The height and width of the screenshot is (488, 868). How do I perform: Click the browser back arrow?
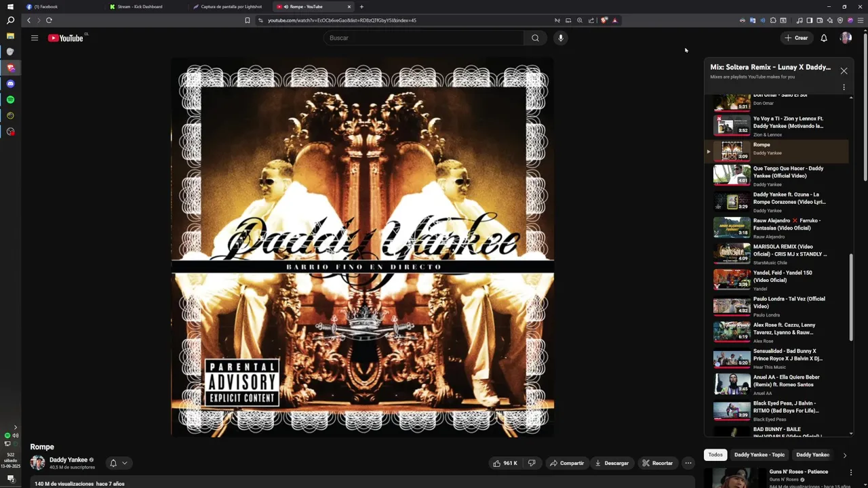click(x=28, y=20)
